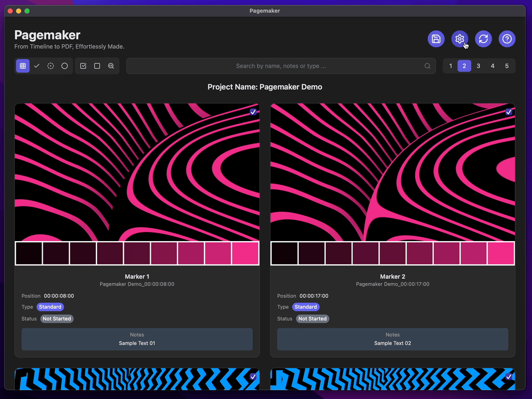Click the position value 00:00:17:00
The width and height of the screenshot is (532, 399).
(314, 296)
